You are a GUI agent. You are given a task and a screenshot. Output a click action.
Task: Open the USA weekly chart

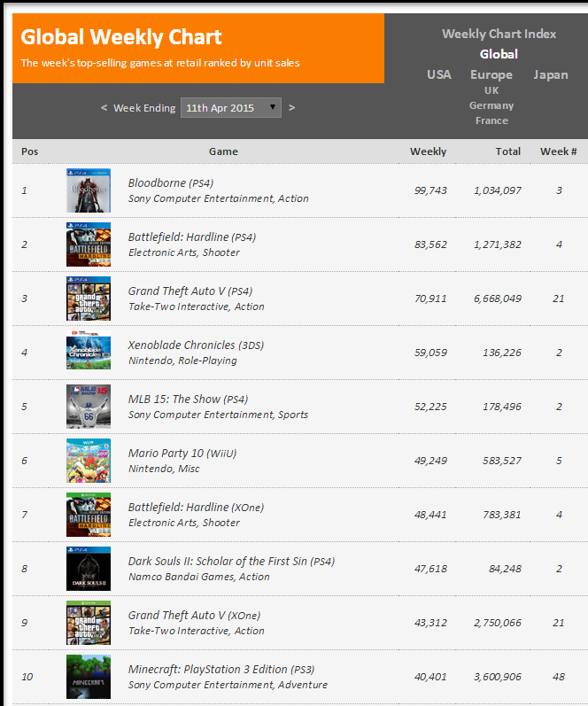[439, 74]
